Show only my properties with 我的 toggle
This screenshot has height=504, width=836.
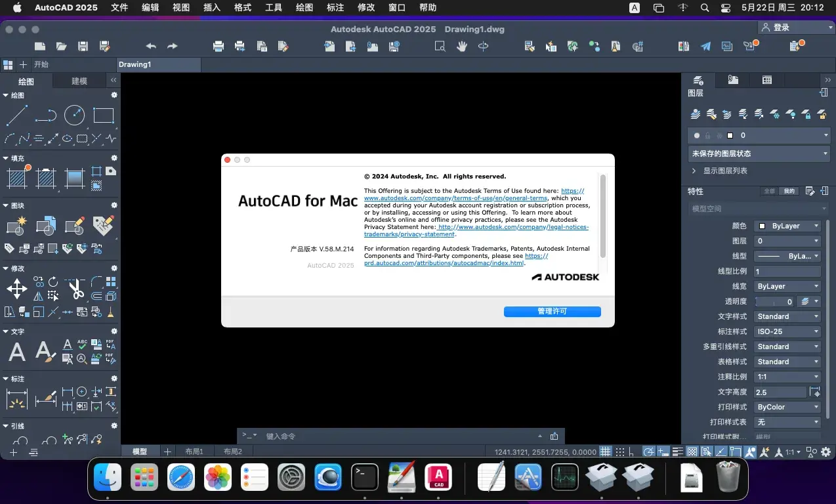click(789, 192)
